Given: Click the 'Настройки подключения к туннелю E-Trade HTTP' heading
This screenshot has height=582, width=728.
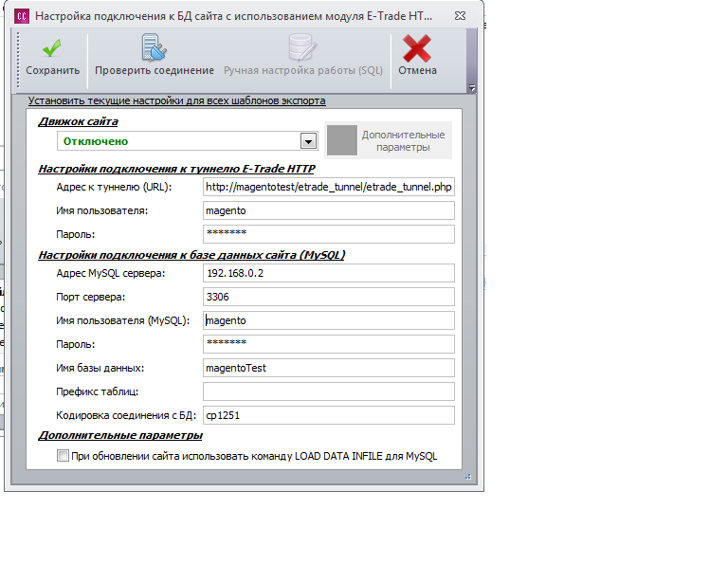Looking at the screenshot, I should (176, 169).
